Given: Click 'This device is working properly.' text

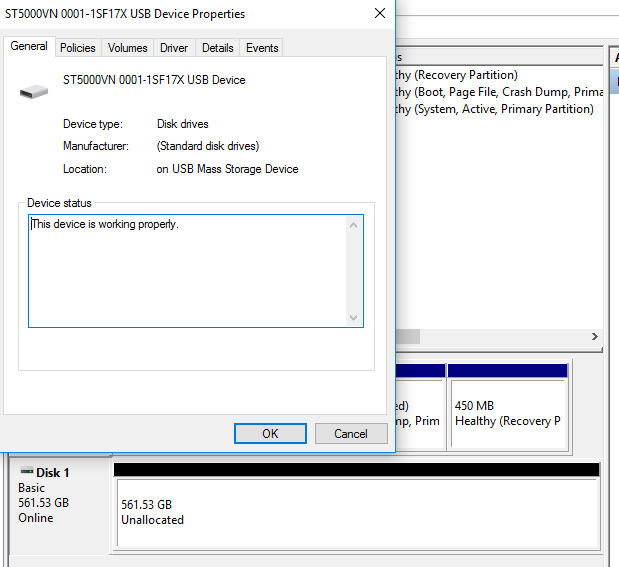Looking at the screenshot, I should (105, 224).
